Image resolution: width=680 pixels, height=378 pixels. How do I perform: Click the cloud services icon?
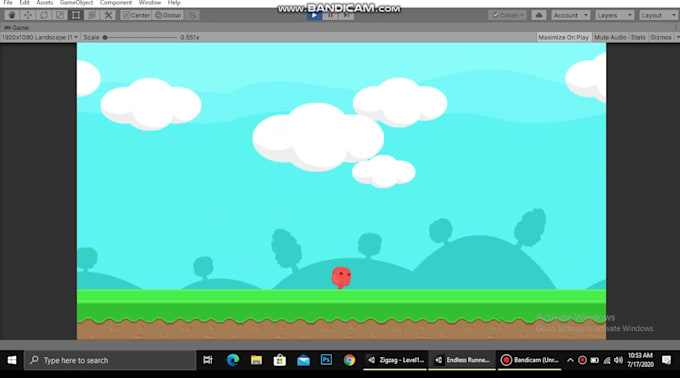[x=539, y=15]
